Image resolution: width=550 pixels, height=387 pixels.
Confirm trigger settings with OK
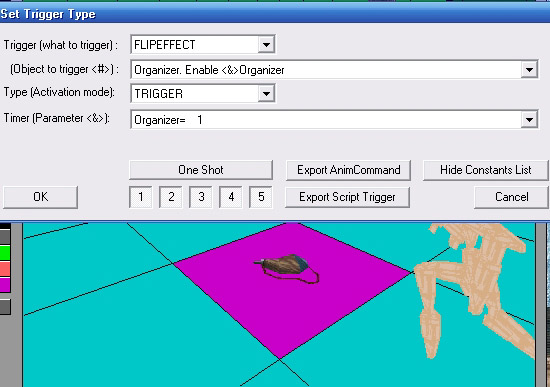pyautogui.click(x=40, y=197)
